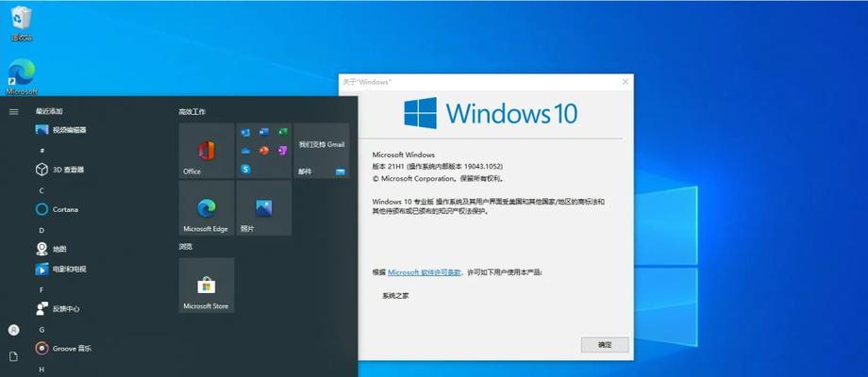Screen dimensions: 868x377
Task: Open 反馈中心 feedback hub
Action: pyautogui.click(x=58, y=309)
